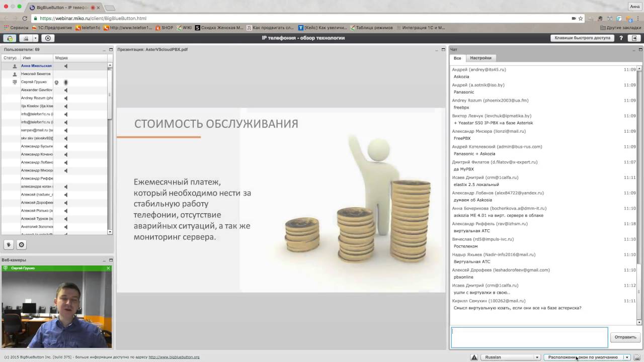644x362 pixels.
Task: Minimize the Веб-камеры panel
Action: 104,260
